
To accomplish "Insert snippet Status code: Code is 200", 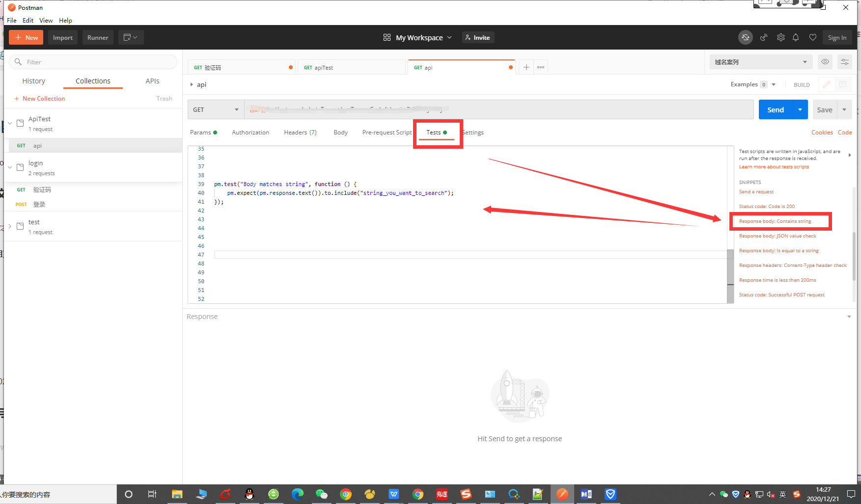I will tap(767, 207).
